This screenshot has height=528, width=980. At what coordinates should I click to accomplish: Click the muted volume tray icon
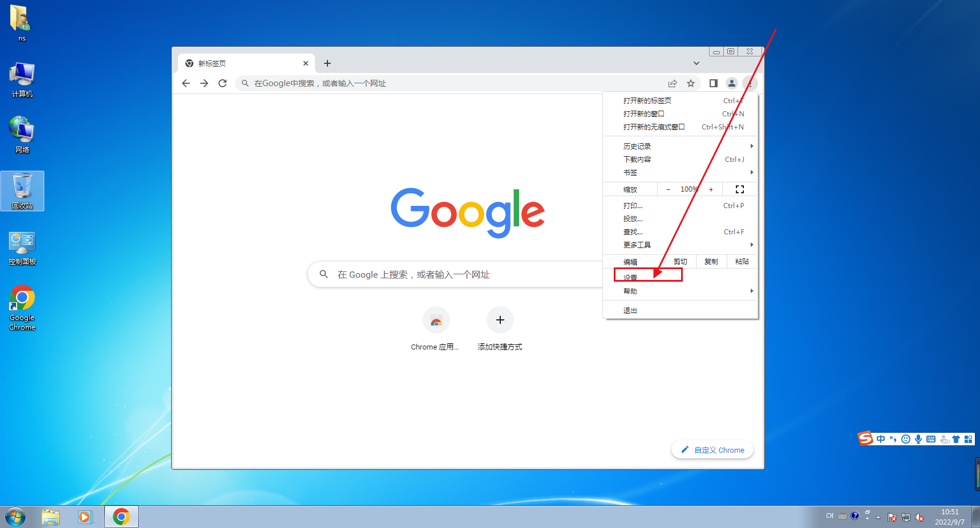920,518
